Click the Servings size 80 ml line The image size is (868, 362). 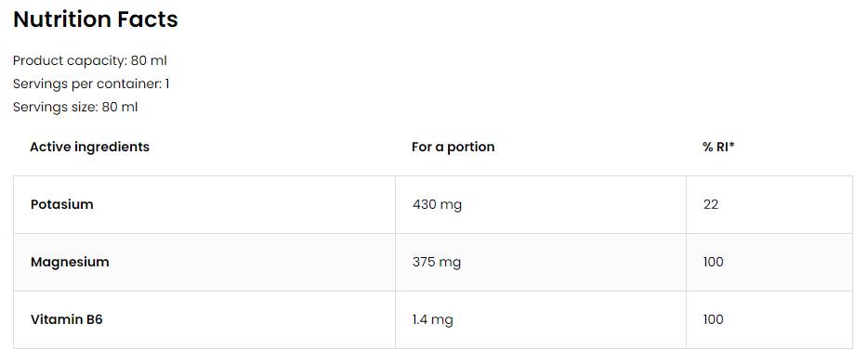75,108
